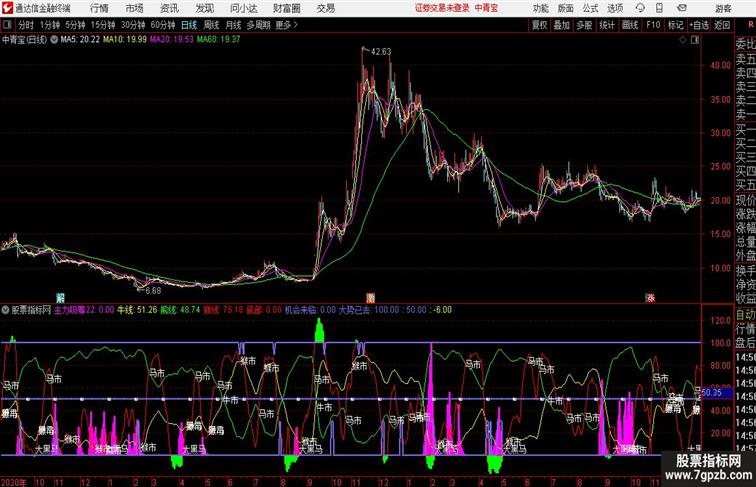Click the 叠加 overlay button
The height and width of the screenshot is (487, 756).
[x=562, y=25]
